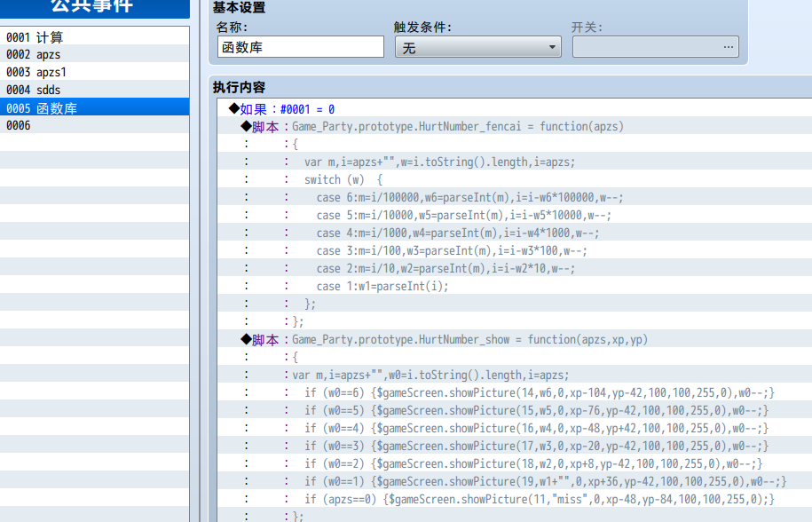
Task: Click the if (w0==4) showPicture line
Action: coord(515,428)
